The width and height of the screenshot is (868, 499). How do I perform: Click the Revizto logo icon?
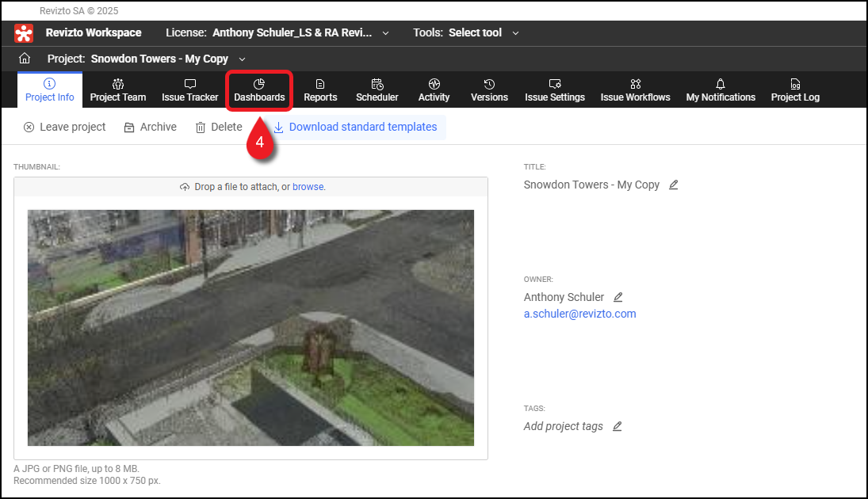tap(25, 33)
